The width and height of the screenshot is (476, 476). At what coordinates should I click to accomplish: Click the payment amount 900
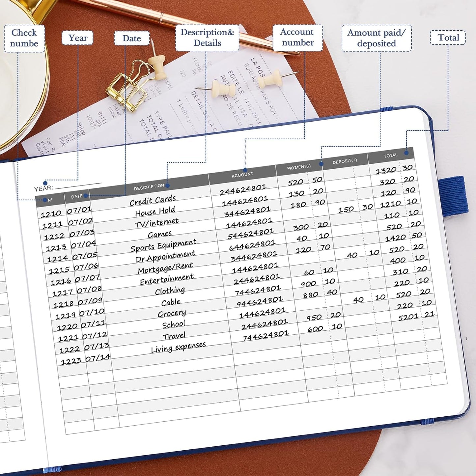point(308,284)
